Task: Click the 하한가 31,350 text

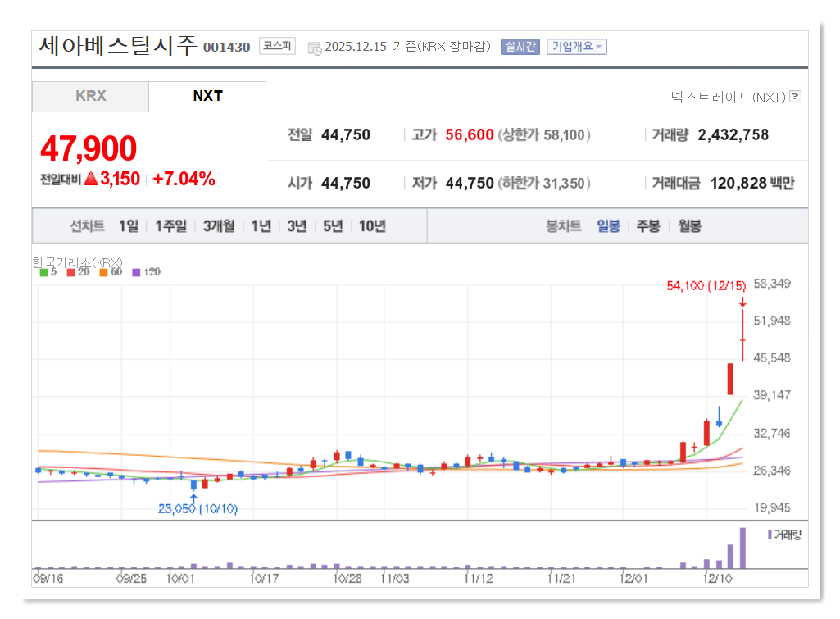Action: click(x=544, y=184)
